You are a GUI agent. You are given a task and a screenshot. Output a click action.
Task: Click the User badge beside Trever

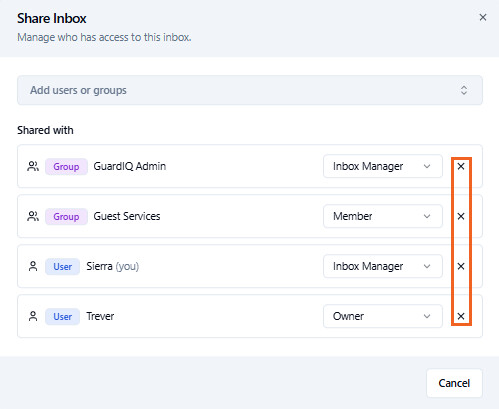[x=63, y=316]
